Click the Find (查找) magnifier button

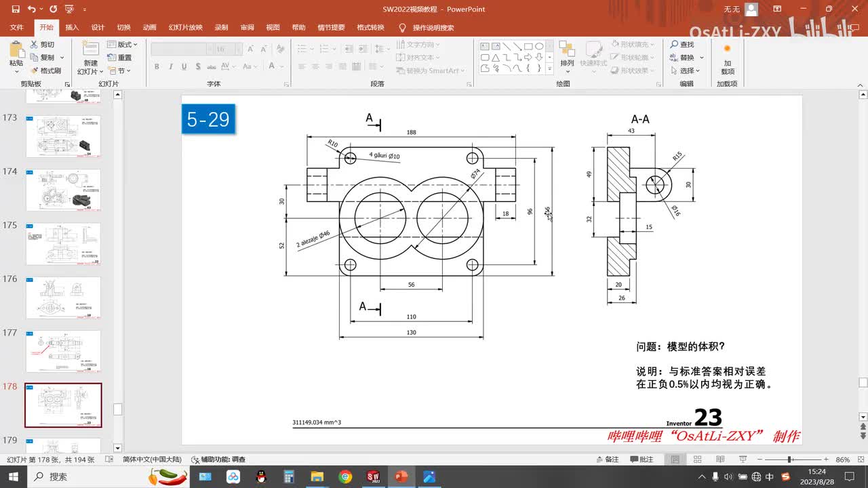point(682,45)
